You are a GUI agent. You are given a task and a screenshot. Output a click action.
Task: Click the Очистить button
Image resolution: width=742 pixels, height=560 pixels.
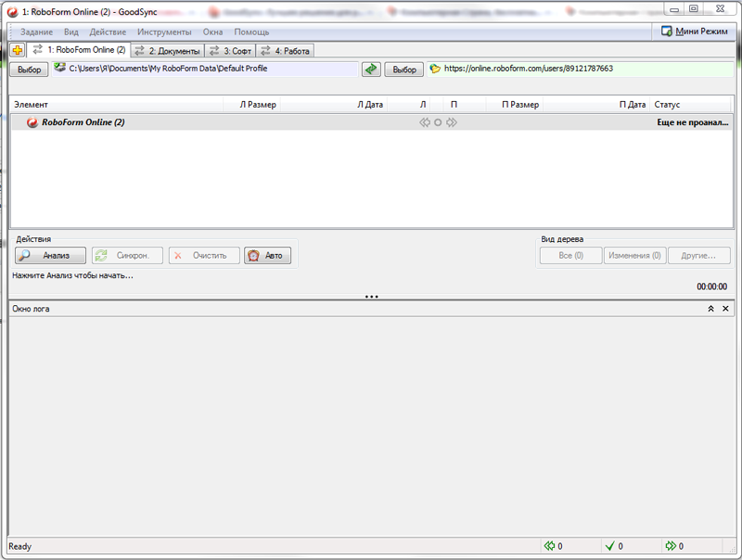pos(204,255)
